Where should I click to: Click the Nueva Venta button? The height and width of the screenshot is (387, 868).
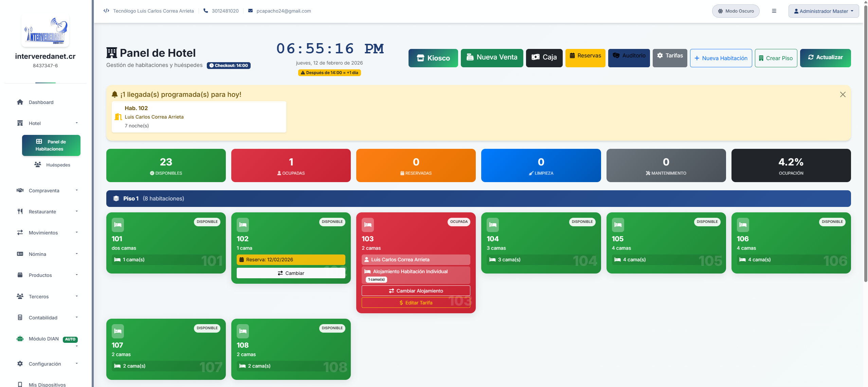[x=491, y=58]
